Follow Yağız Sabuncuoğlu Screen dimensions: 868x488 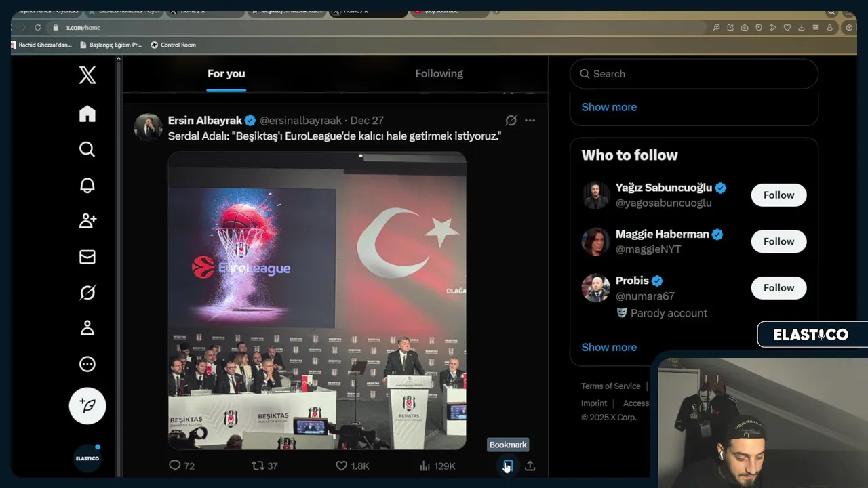click(778, 195)
